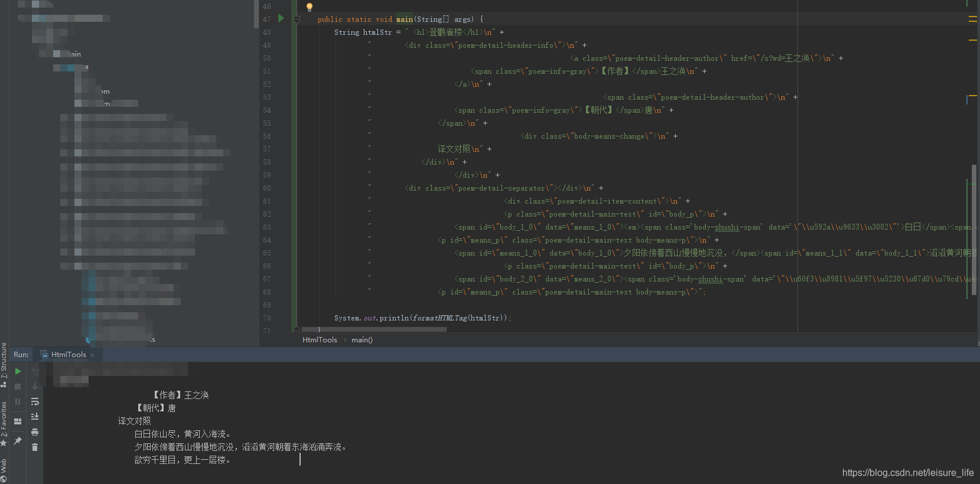980x484 pixels.
Task: Click the '【朝代】唐' console output line
Action: coord(155,408)
